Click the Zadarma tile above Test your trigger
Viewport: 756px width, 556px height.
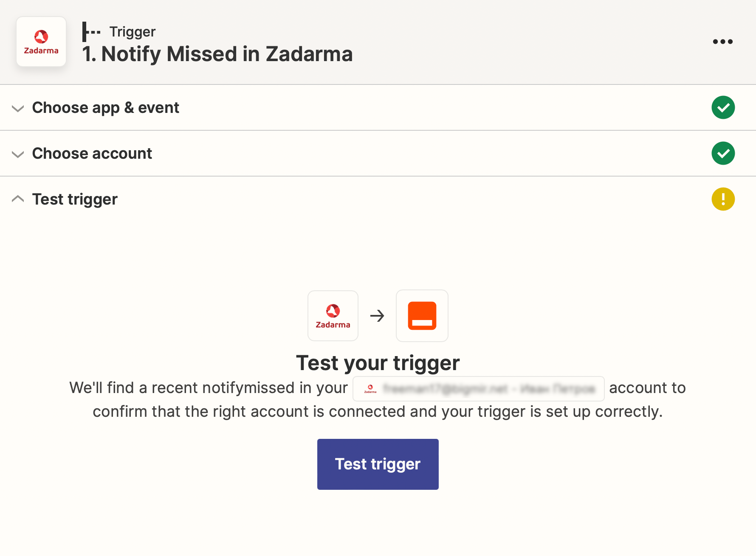point(333,316)
